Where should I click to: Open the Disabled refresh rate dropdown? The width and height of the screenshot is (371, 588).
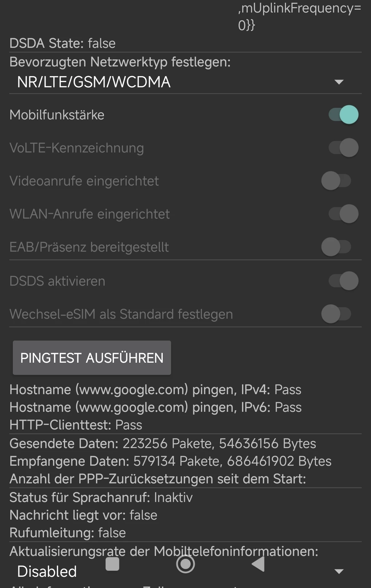click(x=47, y=572)
